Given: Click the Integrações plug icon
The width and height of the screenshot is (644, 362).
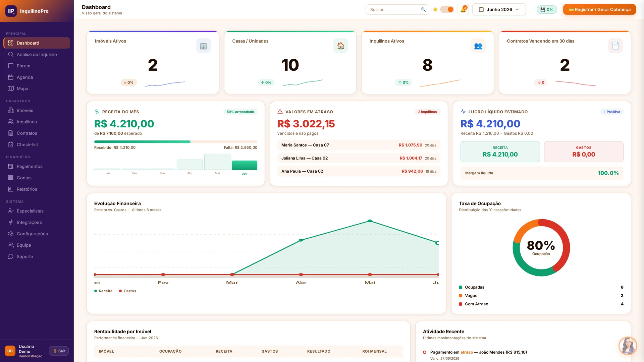Looking at the screenshot, I should 11,222.
